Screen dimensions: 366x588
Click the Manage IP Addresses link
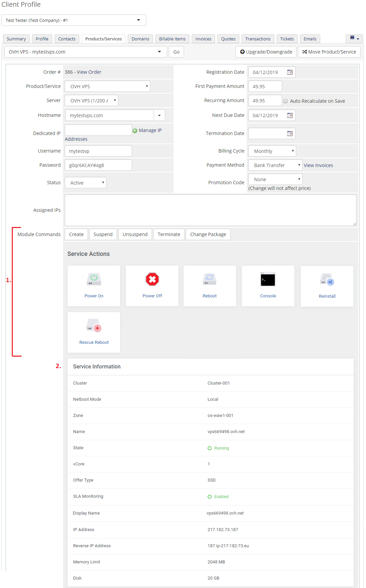click(150, 130)
